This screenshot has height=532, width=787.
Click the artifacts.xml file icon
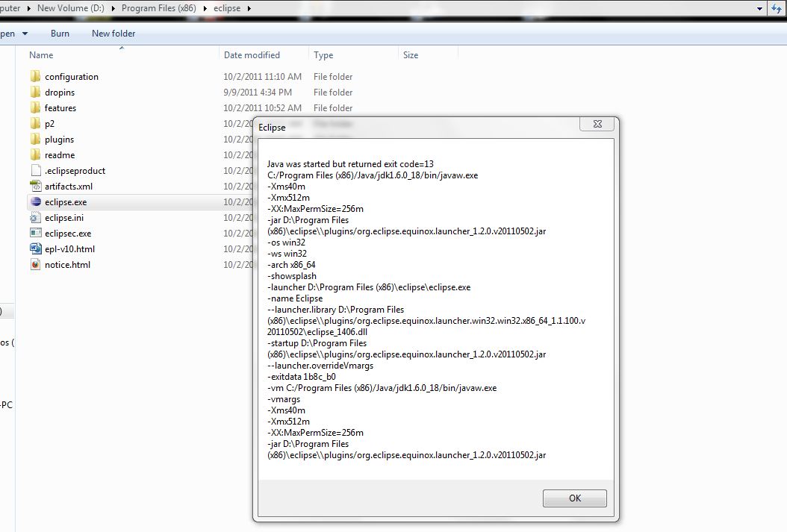36,186
